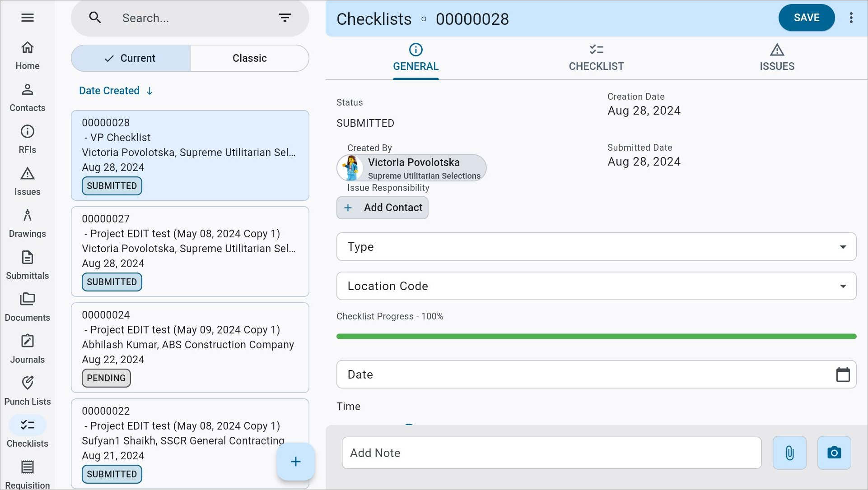
Task: Click the calendar icon in Date field
Action: (843, 374)
